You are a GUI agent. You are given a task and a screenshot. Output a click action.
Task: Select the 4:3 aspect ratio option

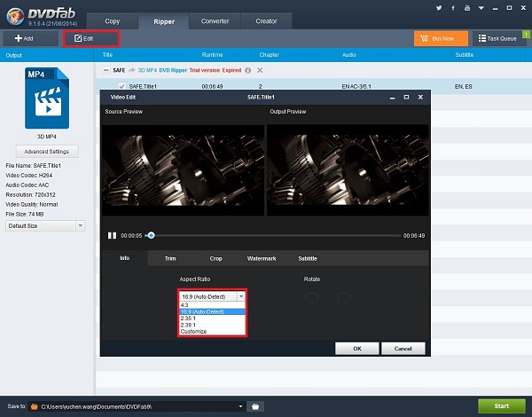(x=212, y=305)
